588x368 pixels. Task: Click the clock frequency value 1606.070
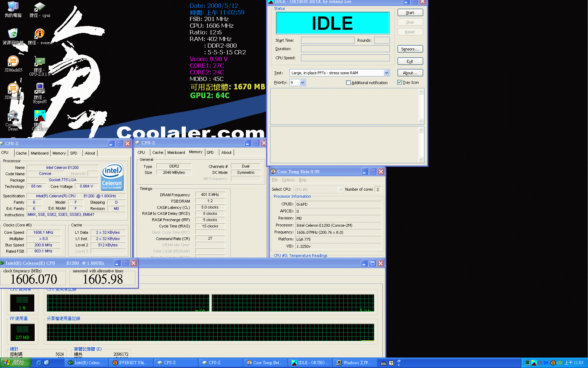34,279
